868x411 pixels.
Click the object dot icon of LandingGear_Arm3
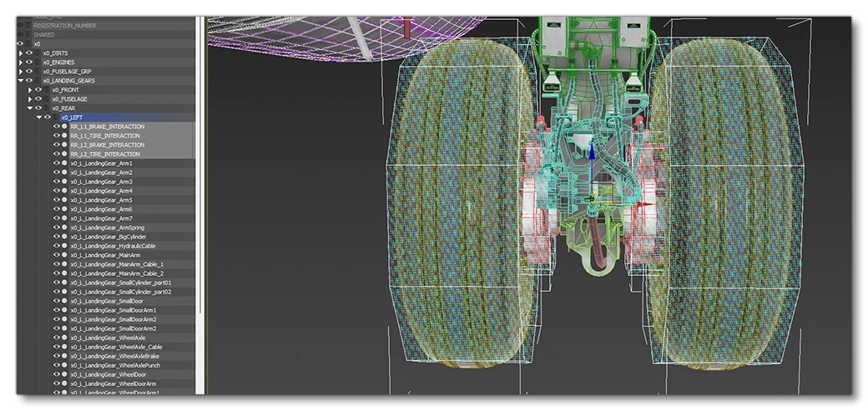pyautogui.click(x=65, y=182)
